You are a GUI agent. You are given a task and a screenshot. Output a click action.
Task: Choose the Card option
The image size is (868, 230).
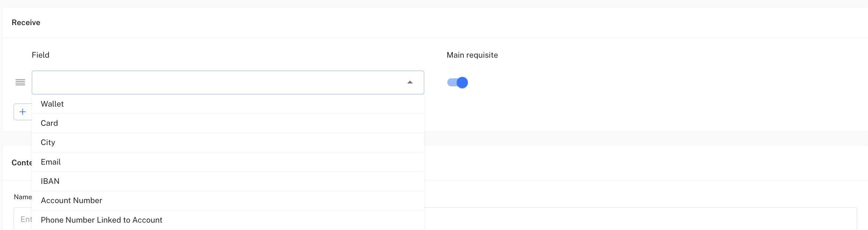[49, 123]
